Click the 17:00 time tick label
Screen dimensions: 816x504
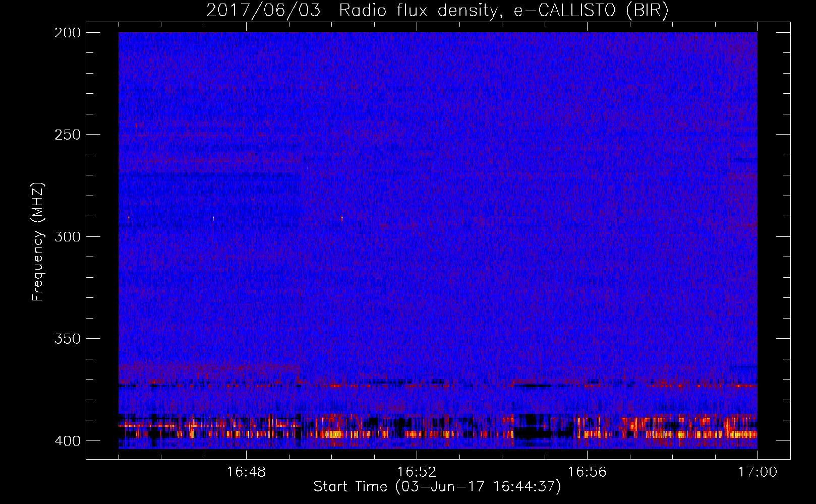click(757, 472)
